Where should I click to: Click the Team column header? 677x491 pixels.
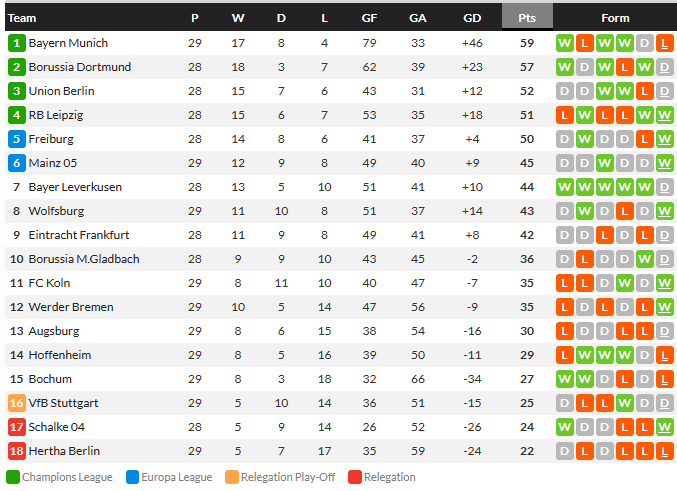pyautogui.click(x=22, y=18)
